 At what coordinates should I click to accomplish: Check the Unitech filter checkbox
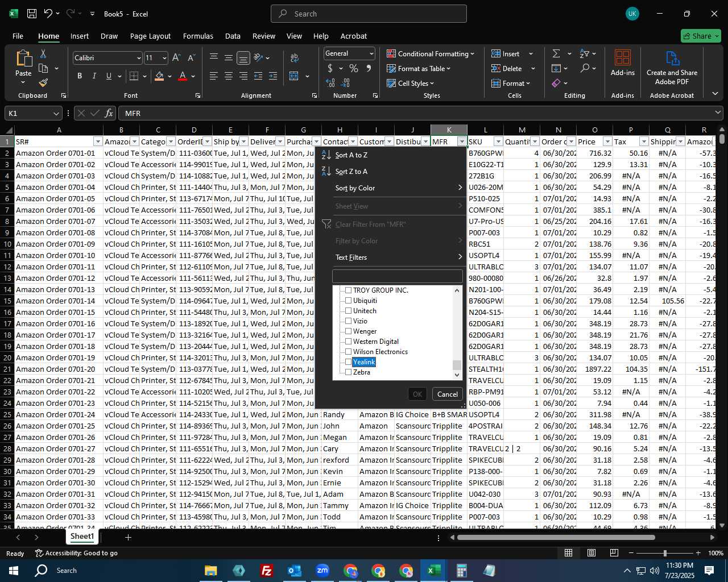pyautogui.click(x=349, y=311)
